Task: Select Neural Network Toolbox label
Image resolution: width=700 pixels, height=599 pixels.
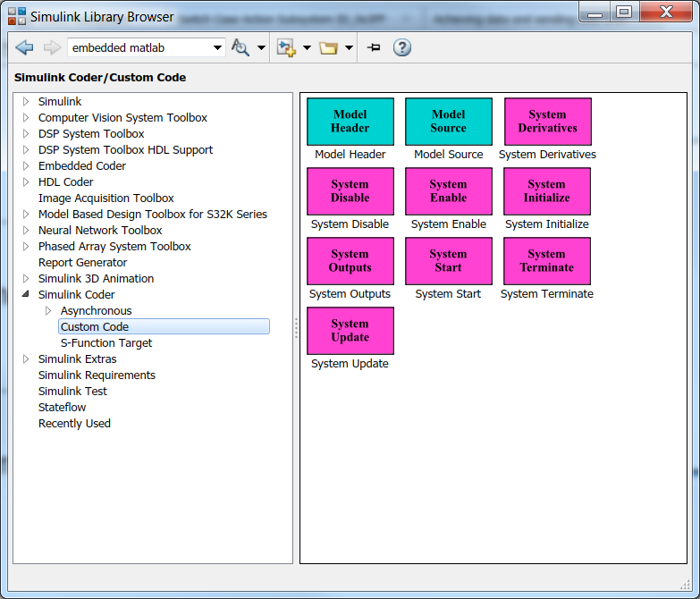Action: pyautogui.click(x=100, y=230)
